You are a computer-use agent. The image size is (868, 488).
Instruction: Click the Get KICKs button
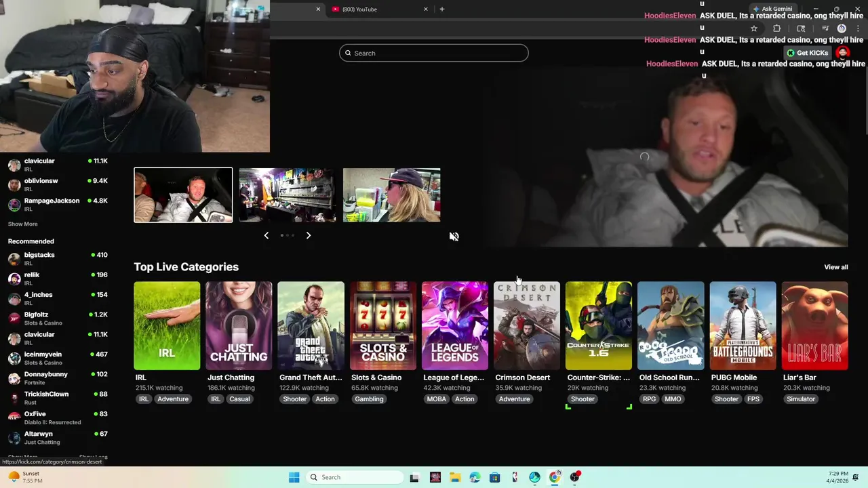(808, 53)
